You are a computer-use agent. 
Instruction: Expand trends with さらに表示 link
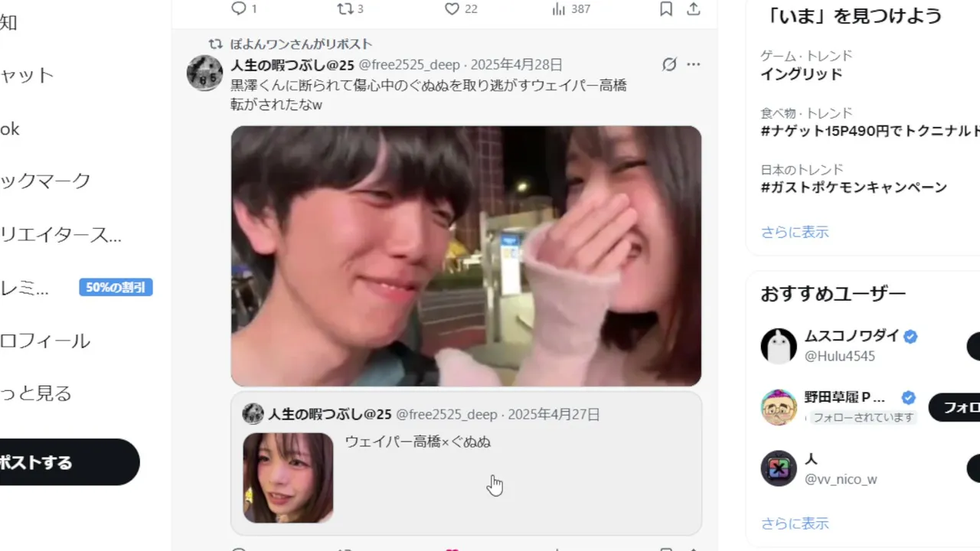coord(795,232)
